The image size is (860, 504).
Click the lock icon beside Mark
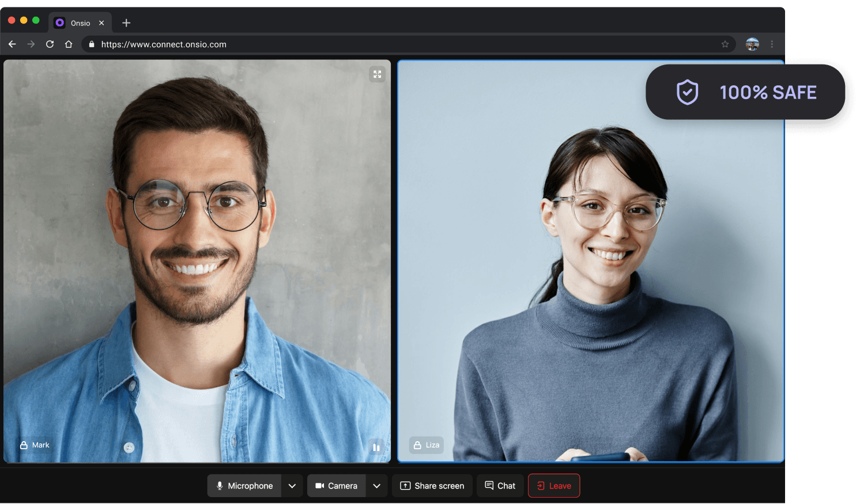click(x=24, y=445)
